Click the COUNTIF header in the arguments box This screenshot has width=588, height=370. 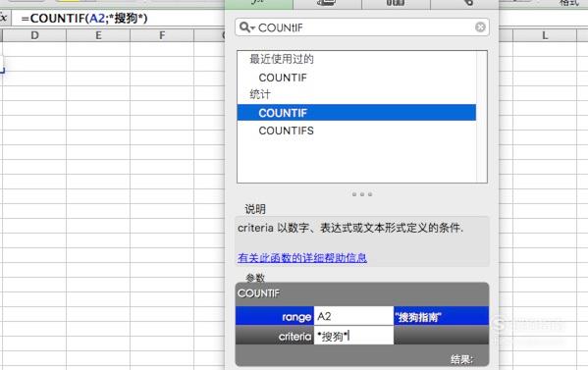click(258, 293)
